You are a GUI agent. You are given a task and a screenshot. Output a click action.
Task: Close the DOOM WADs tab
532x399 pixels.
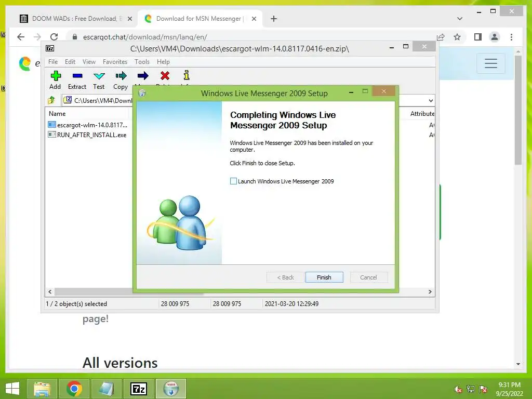pyautogui.click(x=129, y=19)
